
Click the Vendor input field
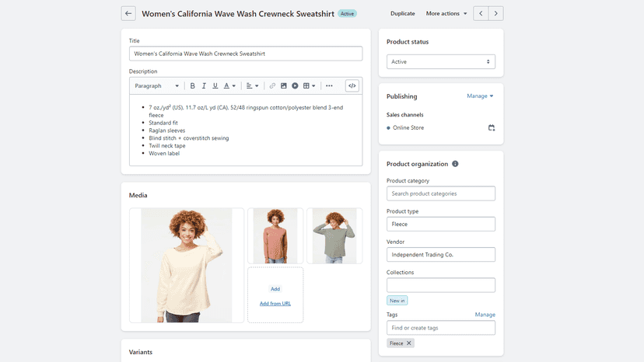point(441,255)
